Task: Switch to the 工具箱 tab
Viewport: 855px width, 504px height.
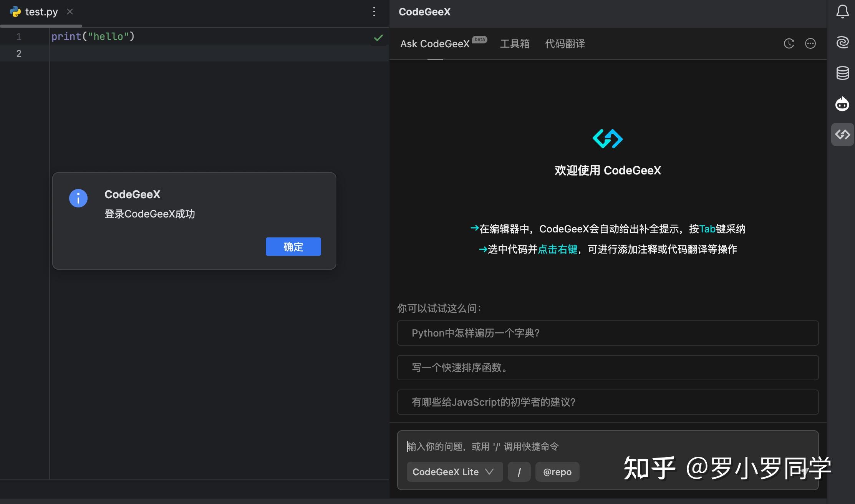Action: pyautogui.click(x=515, y=43)
